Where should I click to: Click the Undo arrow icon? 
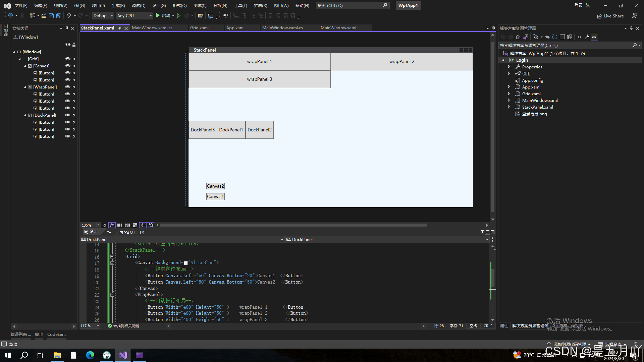[69, 16]
